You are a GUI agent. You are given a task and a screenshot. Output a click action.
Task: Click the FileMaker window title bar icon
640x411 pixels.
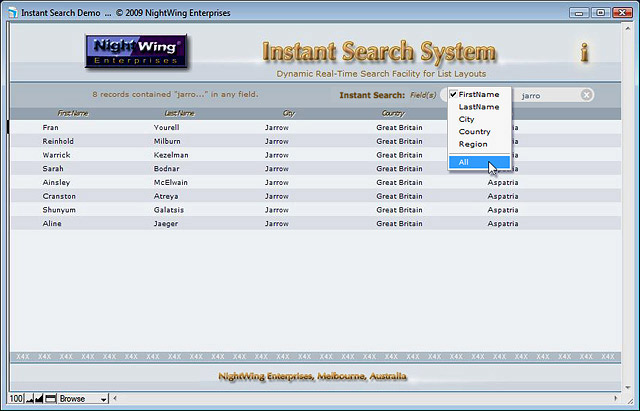tap(13, 13)
